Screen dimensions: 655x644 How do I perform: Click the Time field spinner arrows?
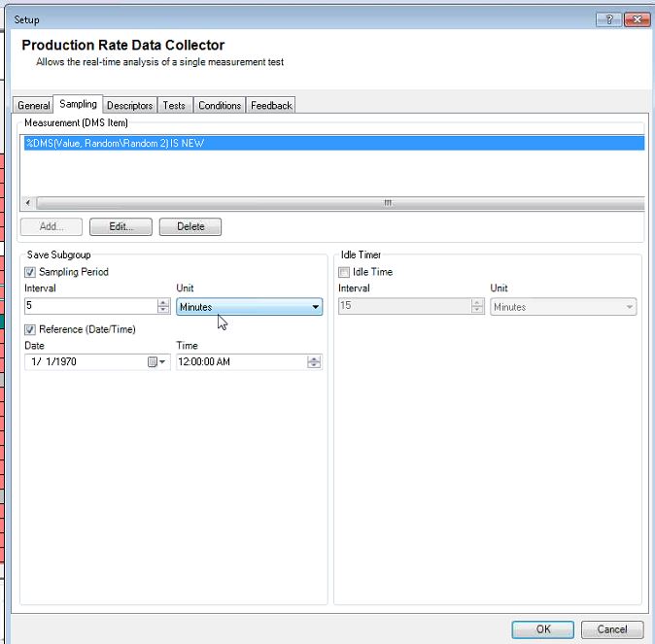click(x=314, y=362)
